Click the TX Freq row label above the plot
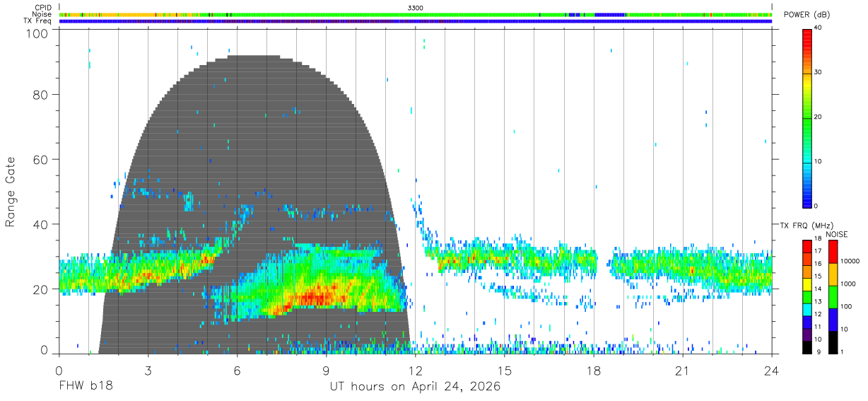Screen dimensions: 868x401 (38, 21)
